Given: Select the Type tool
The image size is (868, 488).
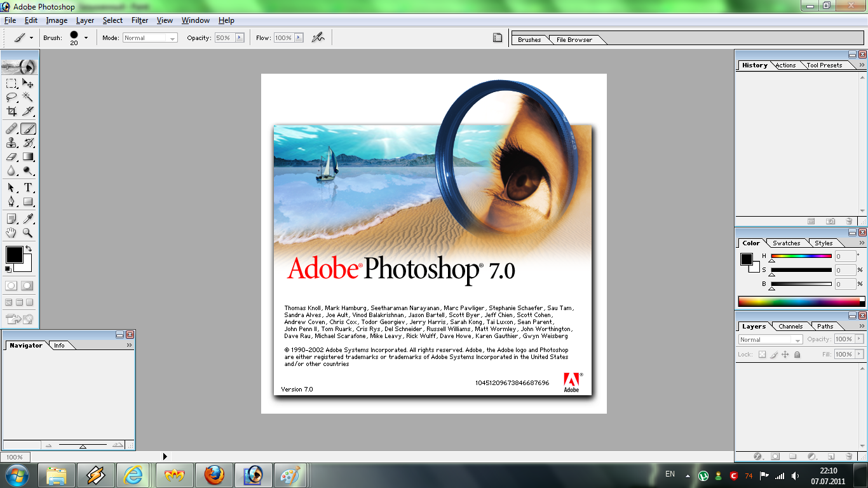Looking at the screenshot, I should [28, 187].
